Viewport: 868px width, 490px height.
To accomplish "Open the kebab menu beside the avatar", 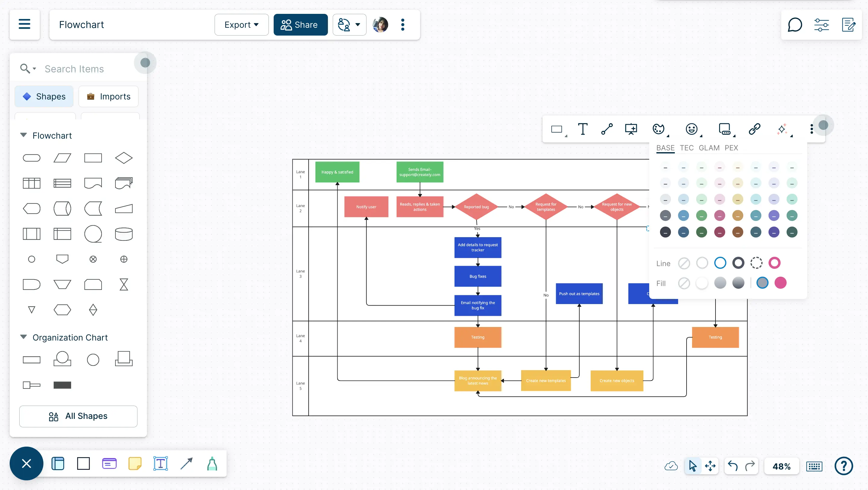I will (403, 25).
